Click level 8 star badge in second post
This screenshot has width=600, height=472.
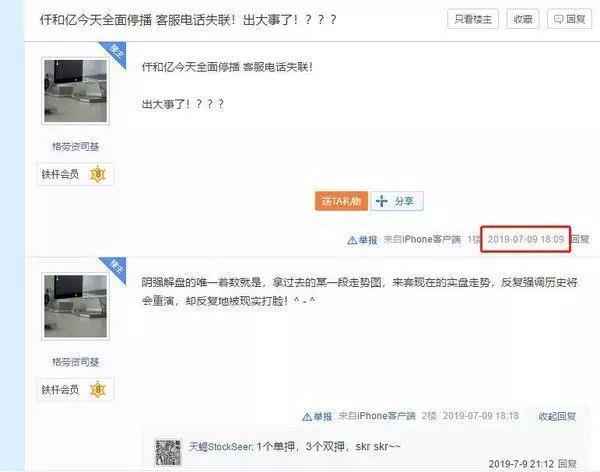click(x=98, y=390)
